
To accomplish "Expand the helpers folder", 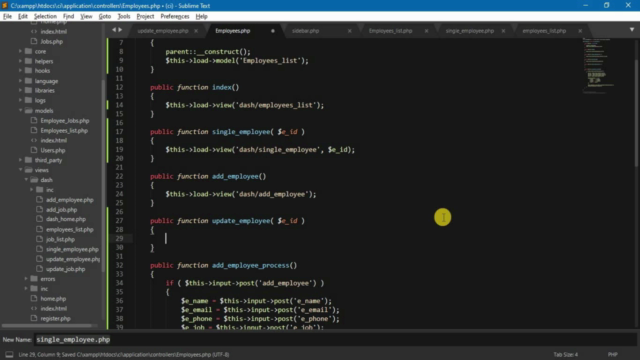I will click(x=20, y=61).
